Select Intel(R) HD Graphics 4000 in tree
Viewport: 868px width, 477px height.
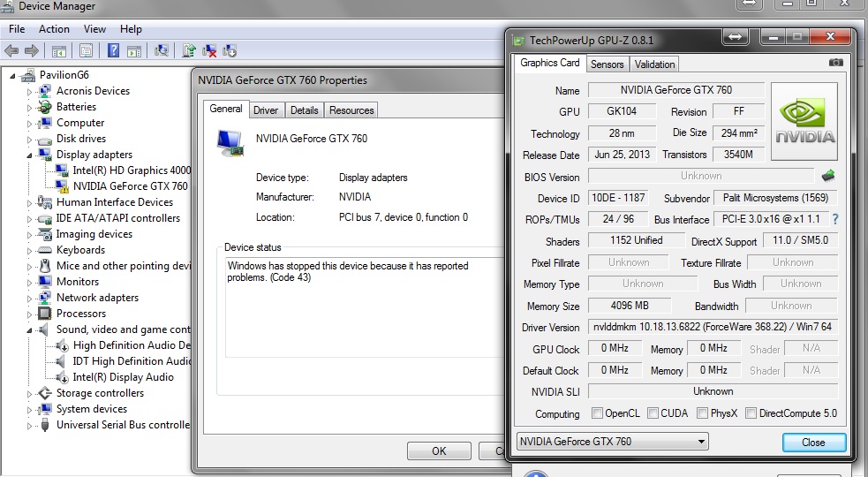pos(132,170)
